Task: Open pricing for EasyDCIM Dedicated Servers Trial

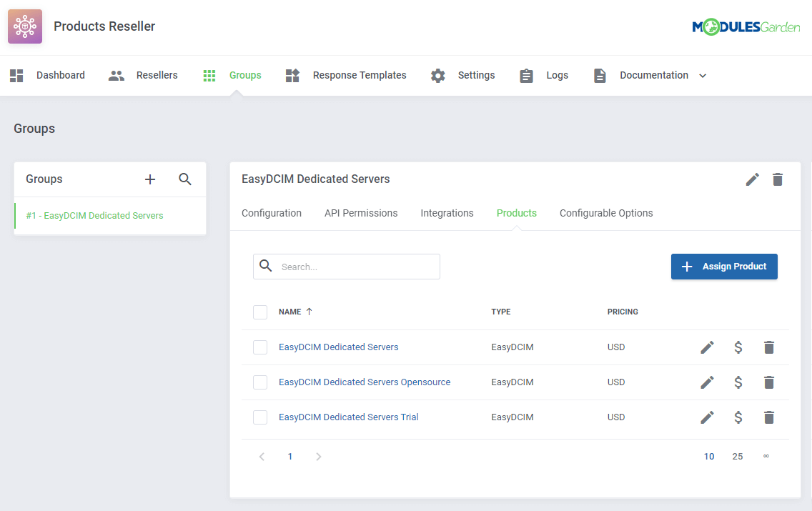Action: click(x=738, y=417)
